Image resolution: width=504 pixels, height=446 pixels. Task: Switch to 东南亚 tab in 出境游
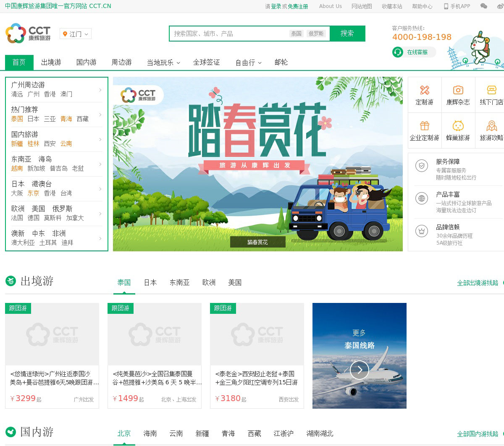pyautogui.click(x=180, y=283)
